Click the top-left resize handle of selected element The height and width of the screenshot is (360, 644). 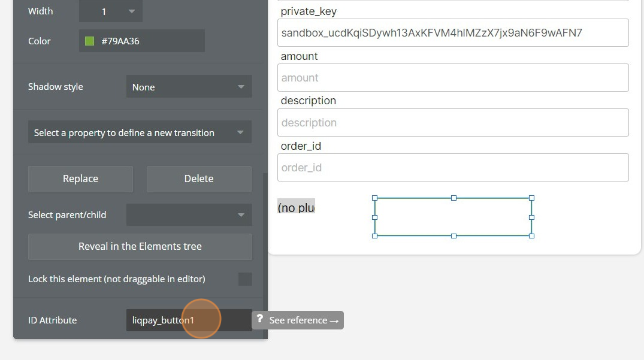pyautogui.click(x=375, y=198)
